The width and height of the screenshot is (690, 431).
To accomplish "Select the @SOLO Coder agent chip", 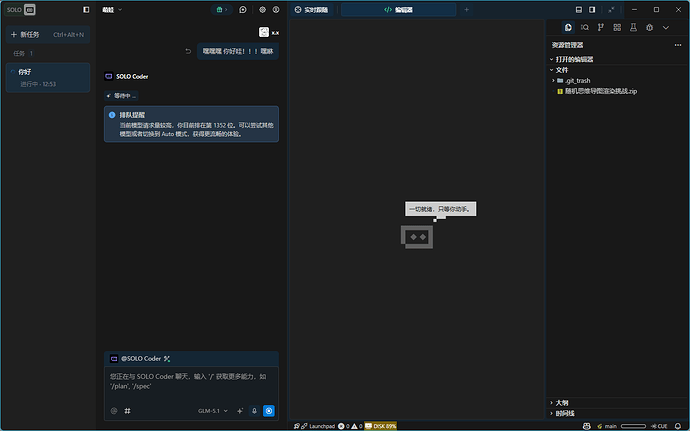I will (x=137, y=358).
